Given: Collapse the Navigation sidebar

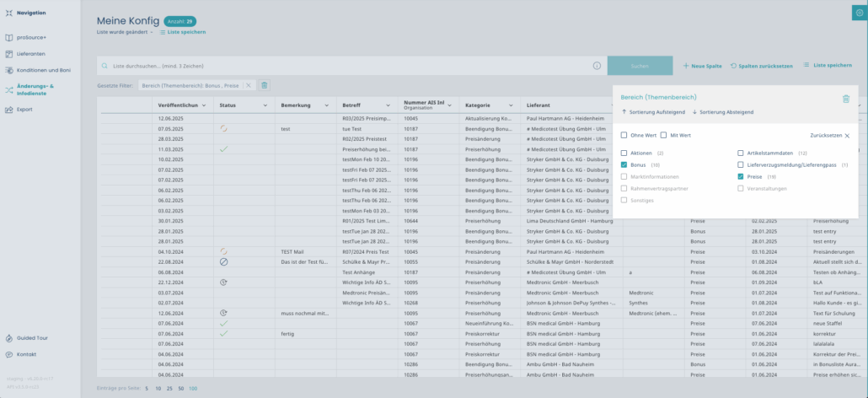Looking at the screenshot, I should pos(9,13).
